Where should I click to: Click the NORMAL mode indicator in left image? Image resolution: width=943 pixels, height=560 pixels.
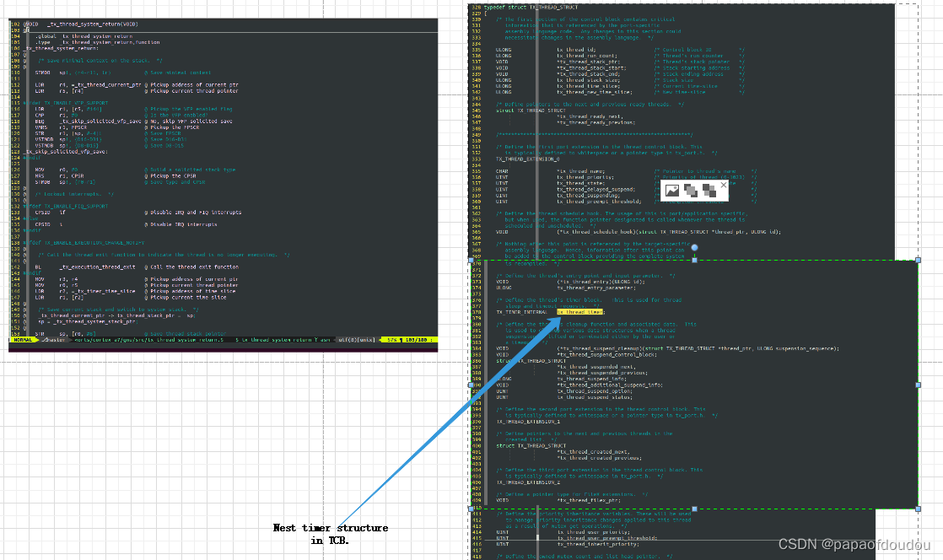point(23,340)
